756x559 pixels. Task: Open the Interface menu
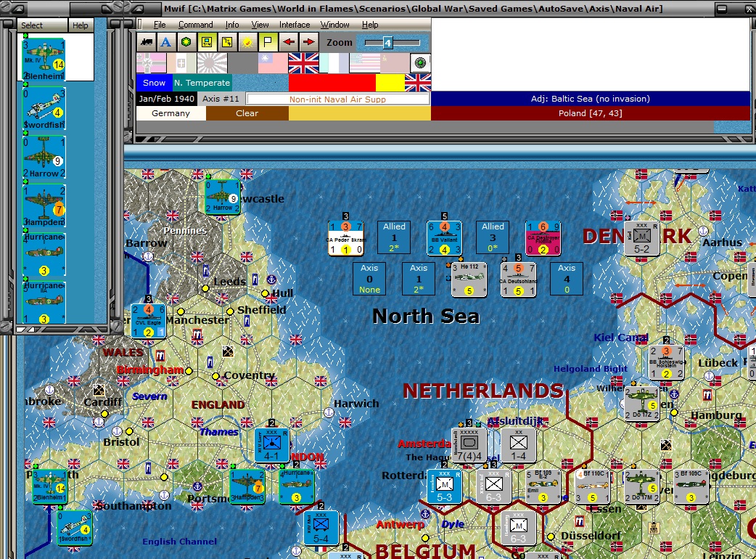click(295, 25)
